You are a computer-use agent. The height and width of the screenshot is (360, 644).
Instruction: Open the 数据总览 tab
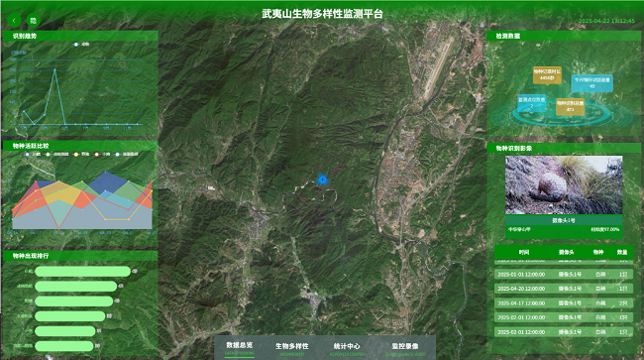240,348
